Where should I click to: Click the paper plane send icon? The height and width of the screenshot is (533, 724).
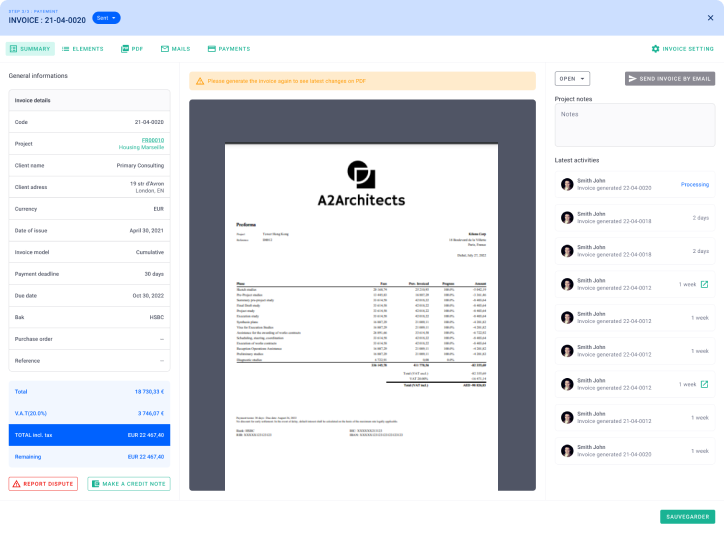point(633,78)
